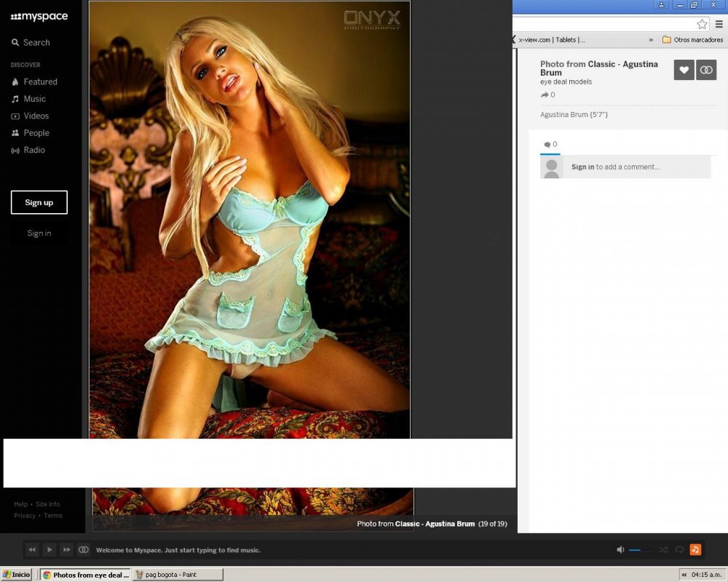Expand hidden system tray icons
The height and width of the screenshot is (582, 728).
click(684, 575)
